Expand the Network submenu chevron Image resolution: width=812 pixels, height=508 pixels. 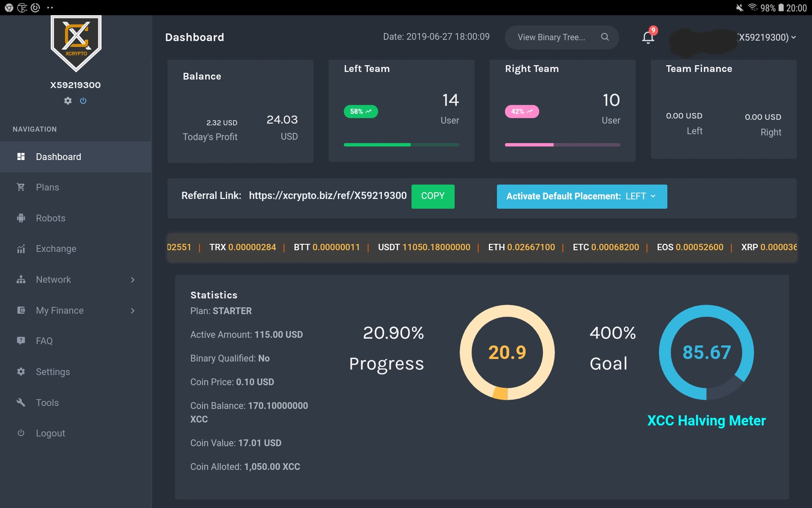(132, 280)
